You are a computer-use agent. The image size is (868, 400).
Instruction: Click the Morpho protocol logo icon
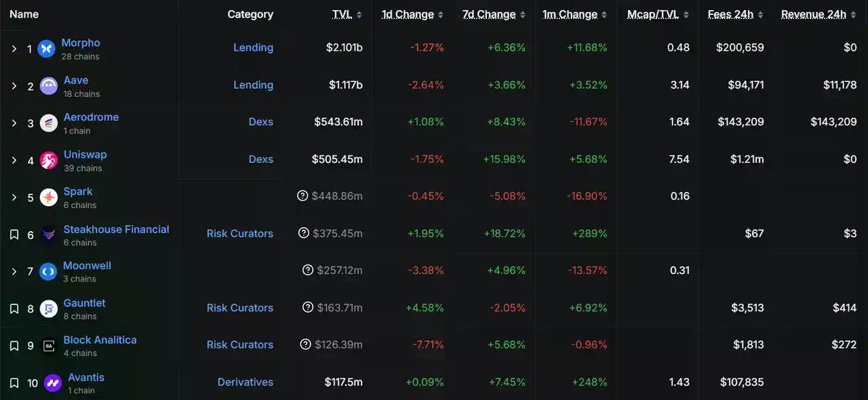(46, 49)
